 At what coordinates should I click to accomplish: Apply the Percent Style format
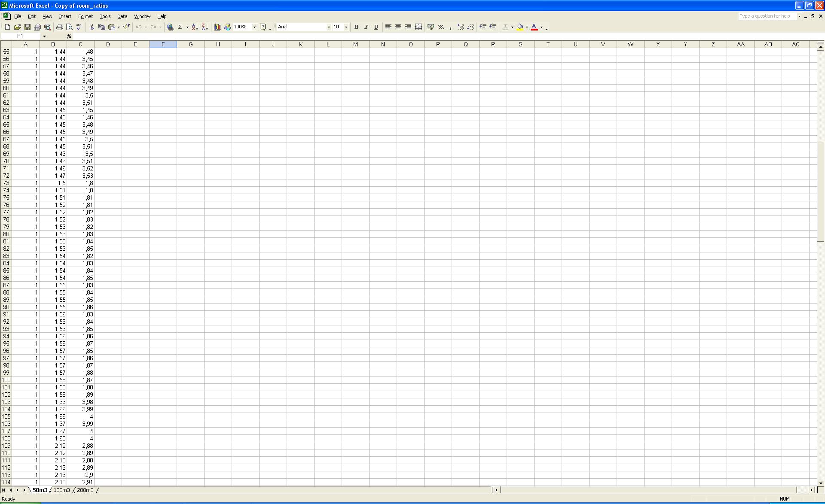click(441, 27)
